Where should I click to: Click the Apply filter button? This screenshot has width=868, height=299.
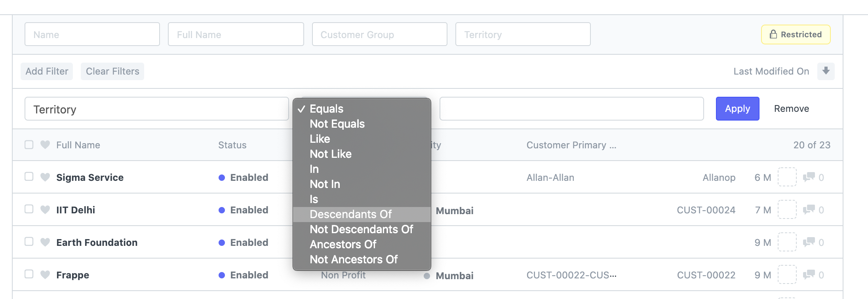click(x=737, y=109)
